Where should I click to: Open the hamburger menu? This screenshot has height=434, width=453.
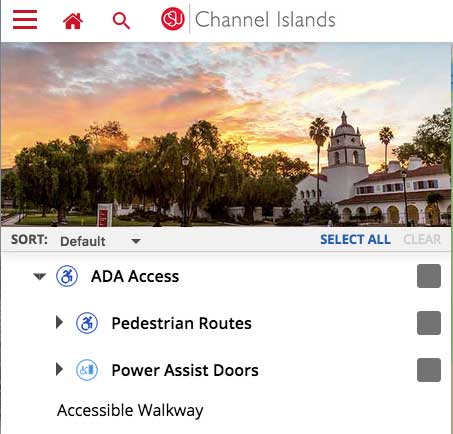(25, 20)
